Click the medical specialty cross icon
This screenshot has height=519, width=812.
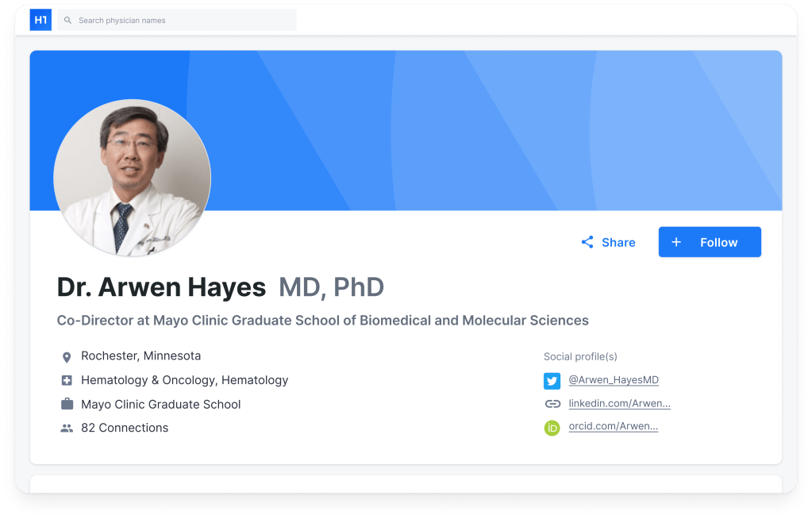(67, 381)
